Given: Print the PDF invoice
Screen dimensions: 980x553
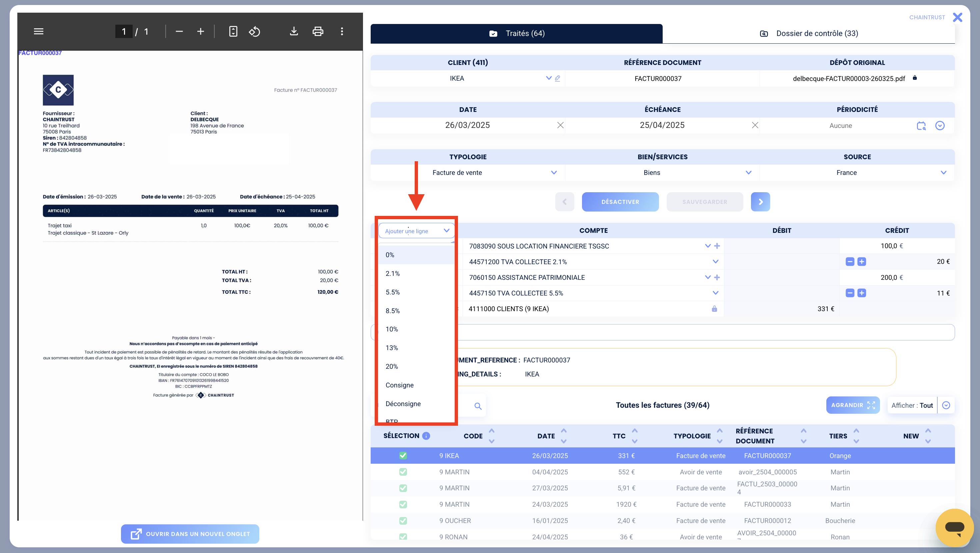Looking at the screenshot, I should 318,31.
